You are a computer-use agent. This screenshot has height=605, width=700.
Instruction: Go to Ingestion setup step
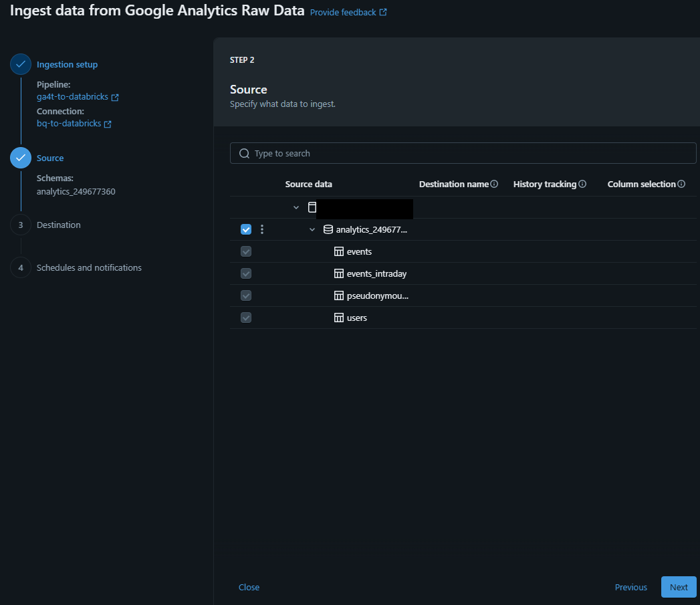[67, 65]
